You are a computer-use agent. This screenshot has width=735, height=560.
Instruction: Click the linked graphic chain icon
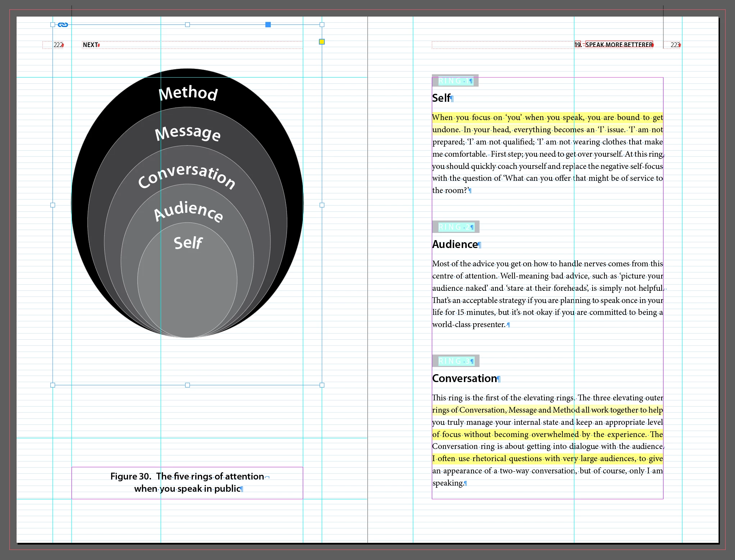click(63, 25)
